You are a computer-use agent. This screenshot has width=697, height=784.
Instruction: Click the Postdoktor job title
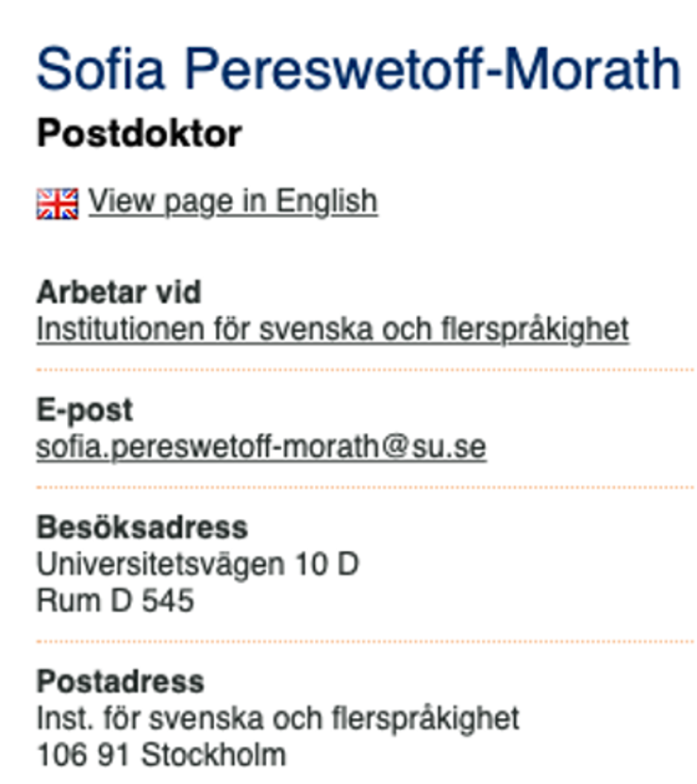pyautogui.click(x=140, y=134)
